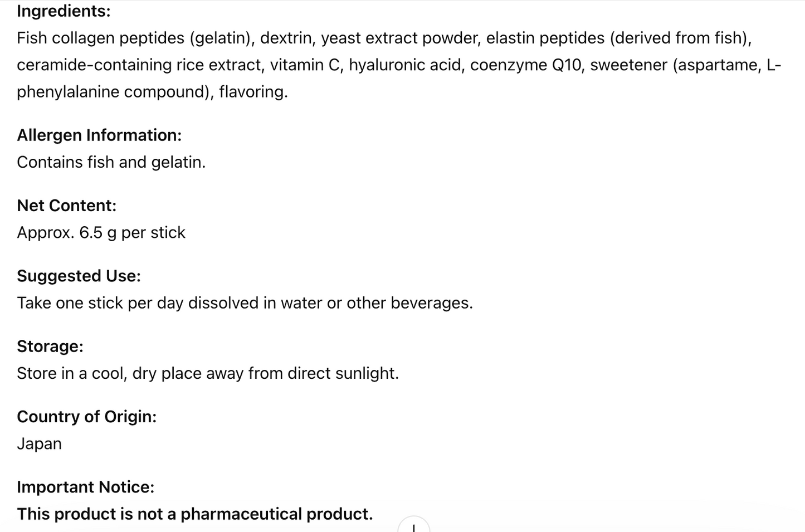This screenshot has height=532, width=805.
Task: Click 'This product is not a pharmaceutical product'
Action: pyautogui.click(x=195, y=514)
